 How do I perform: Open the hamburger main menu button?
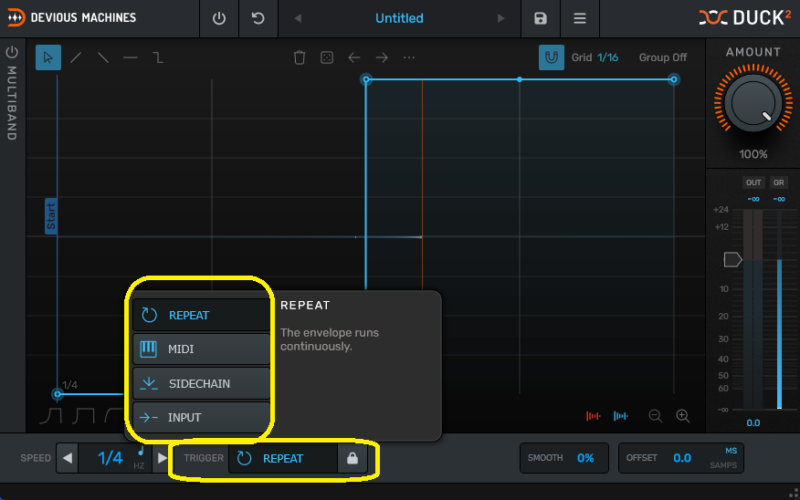(x=579, y=18)
